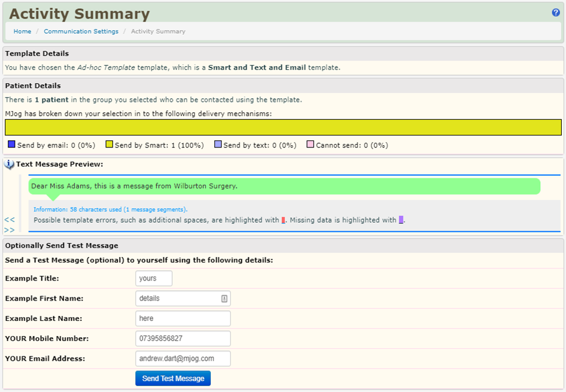This screenshot has width=566, height=392.
Task: Click the Example Title input field
Action: [x=154, y=278]
